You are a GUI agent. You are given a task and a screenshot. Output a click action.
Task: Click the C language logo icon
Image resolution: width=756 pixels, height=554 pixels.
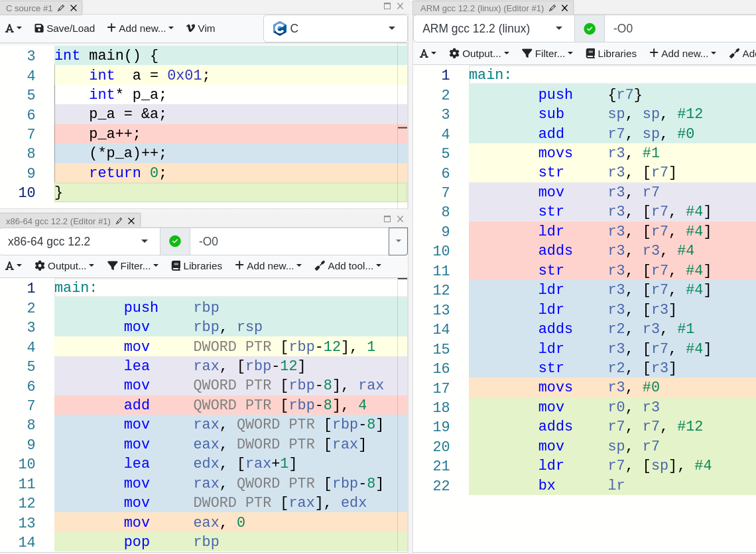(278, 28)
